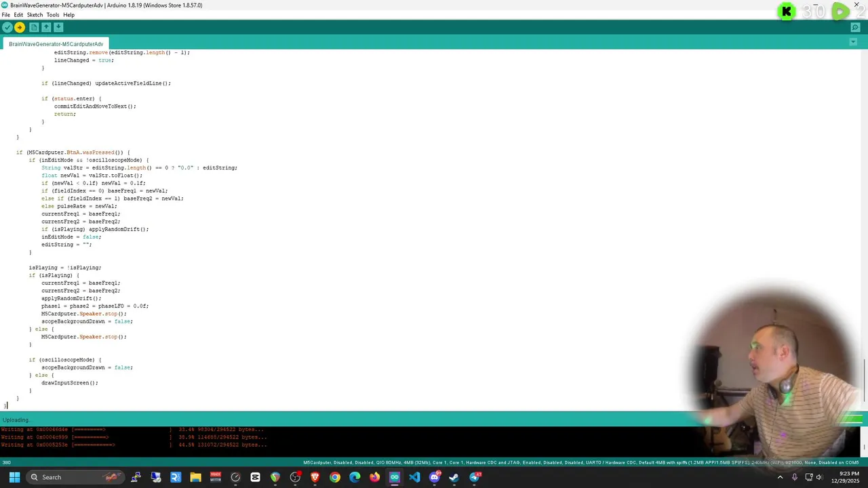Click the network display tray icon

point(808,477)
